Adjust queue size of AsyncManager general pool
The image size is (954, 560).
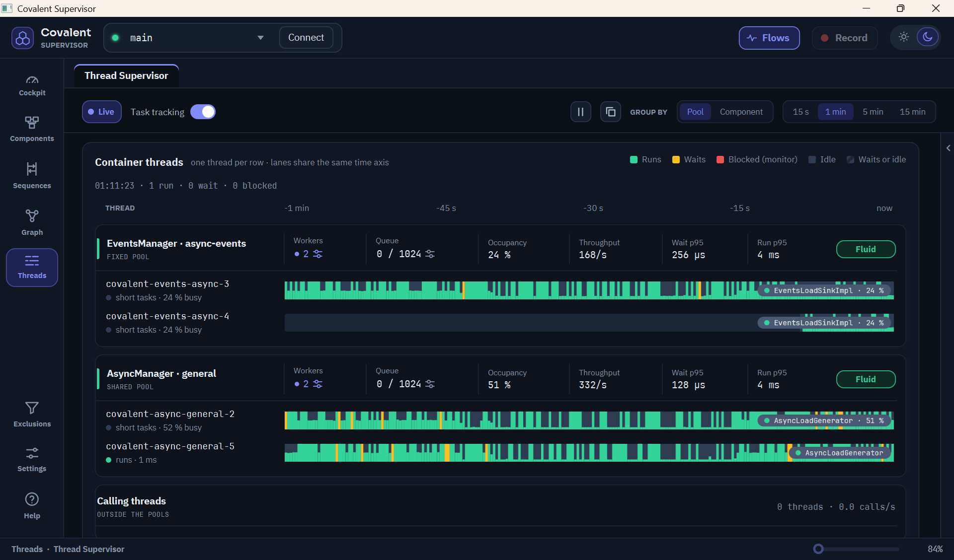click(430, 384)
